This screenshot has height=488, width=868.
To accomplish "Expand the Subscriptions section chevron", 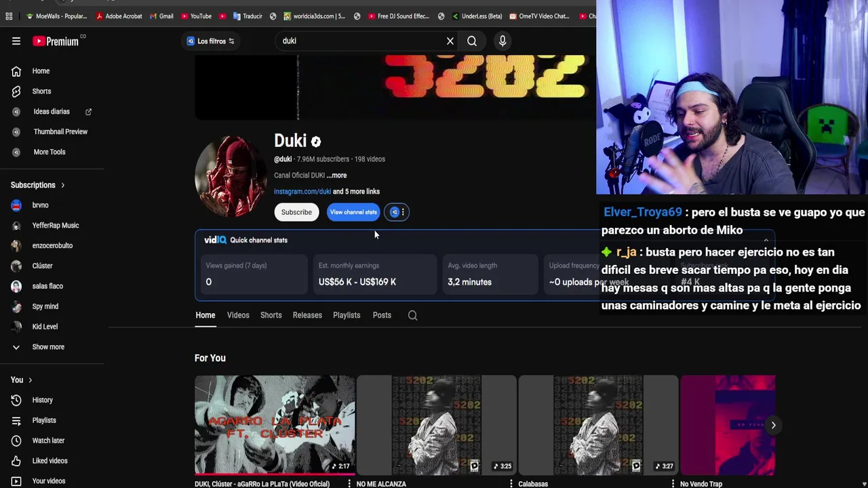I will point(62,185).
